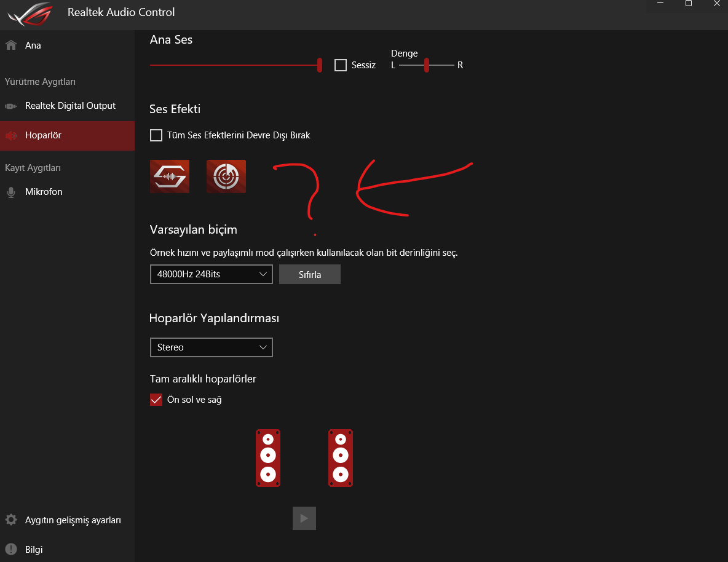Click the microphone icon beside Mikrofon
Viewport: 728px width, 562px height.
tap(11, 192)
